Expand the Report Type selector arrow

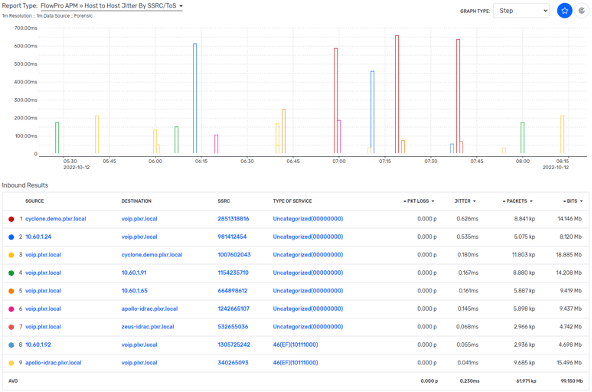tap(181, 6)
